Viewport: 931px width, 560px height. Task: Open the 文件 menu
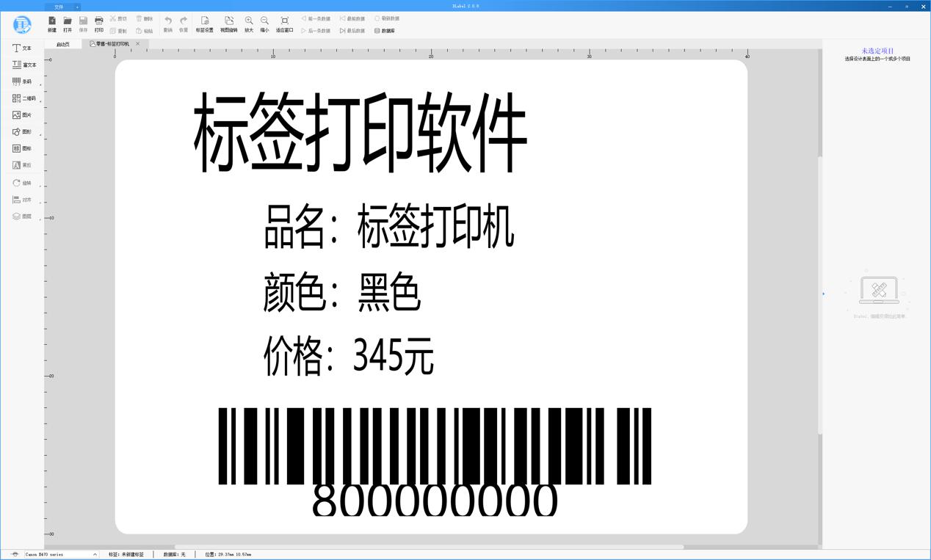[60, 6]
